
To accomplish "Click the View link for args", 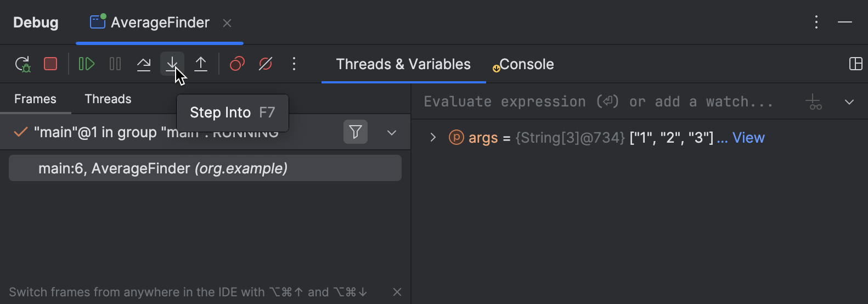I will 748,138.
